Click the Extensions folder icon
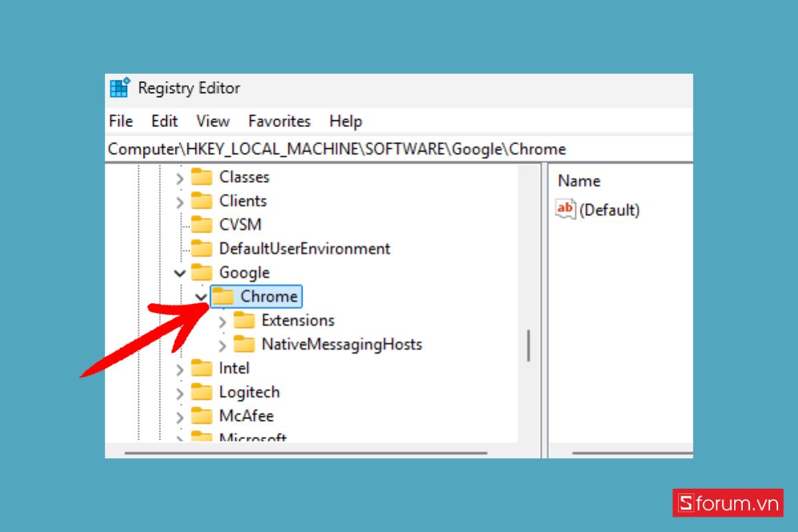This screenshot has width=798, height=532. click(x=244, y=321)
